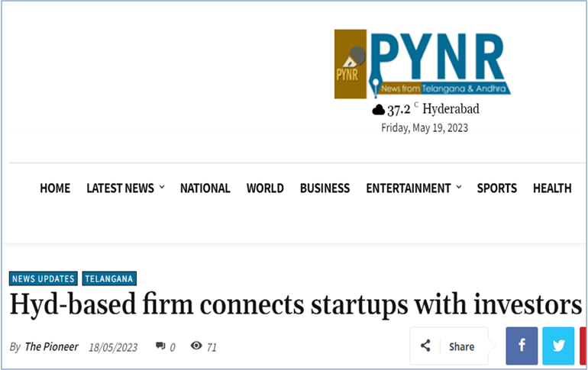
Task: Click the Facebook share icon
Action: pos(522,346)
